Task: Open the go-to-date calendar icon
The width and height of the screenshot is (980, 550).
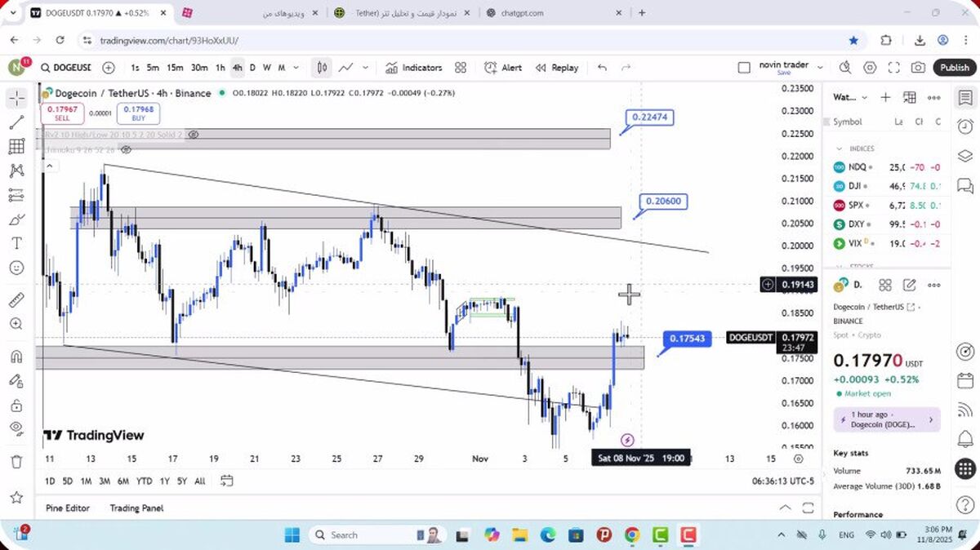Action: [x=227, y=481]
